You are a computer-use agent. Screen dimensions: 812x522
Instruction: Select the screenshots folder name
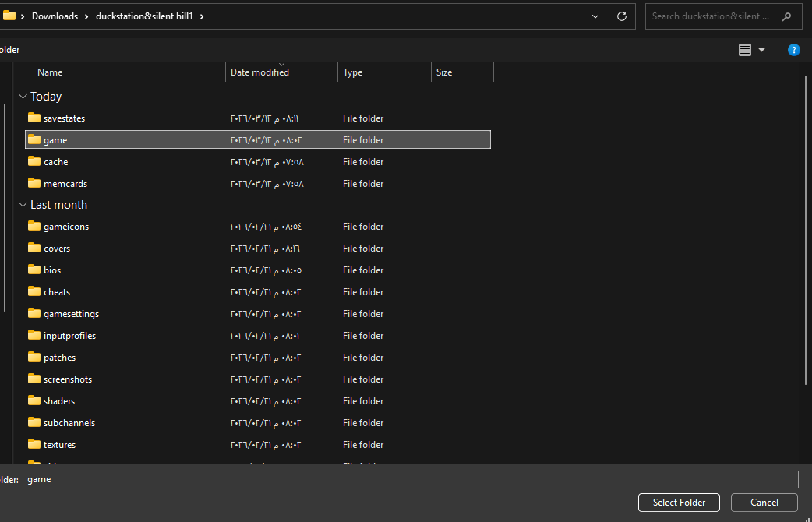pos(68,379)
